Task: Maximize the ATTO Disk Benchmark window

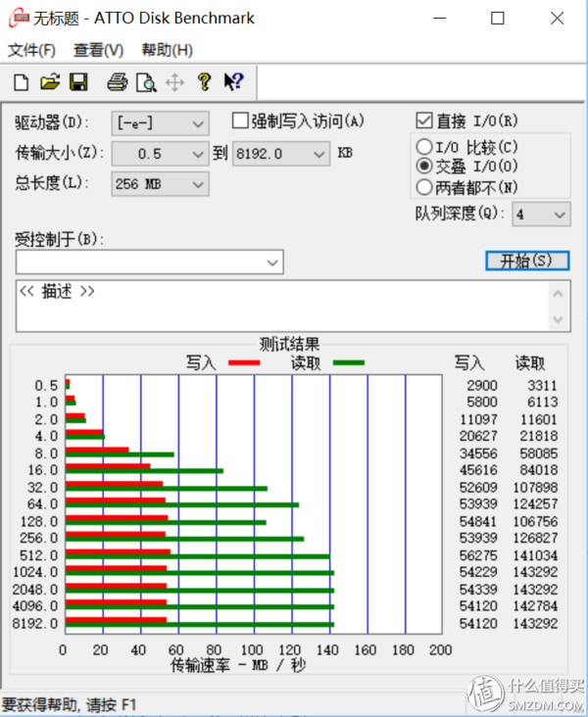Action: point(498,19)
